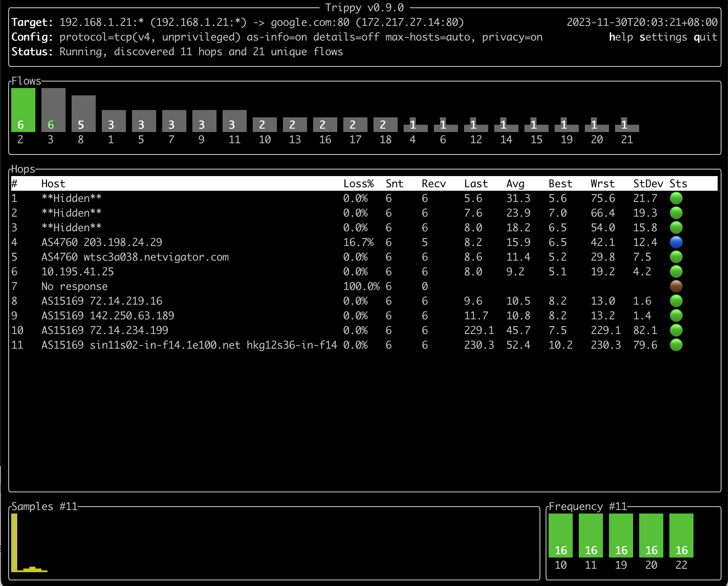This screenshot has height=586, width=728.
Task: Select flow bar labeled 21
Action: coord(627,125)
